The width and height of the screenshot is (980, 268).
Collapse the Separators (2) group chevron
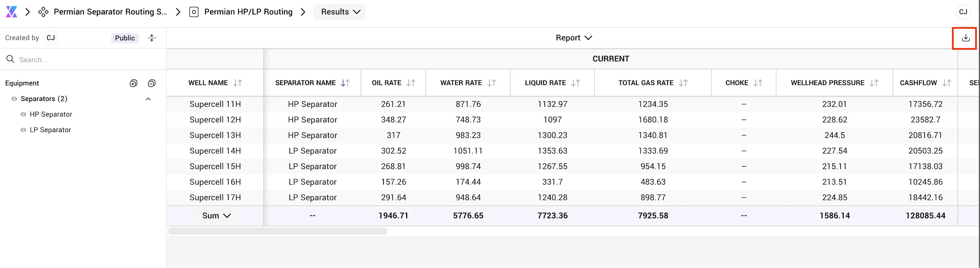[x=148, y=99]
